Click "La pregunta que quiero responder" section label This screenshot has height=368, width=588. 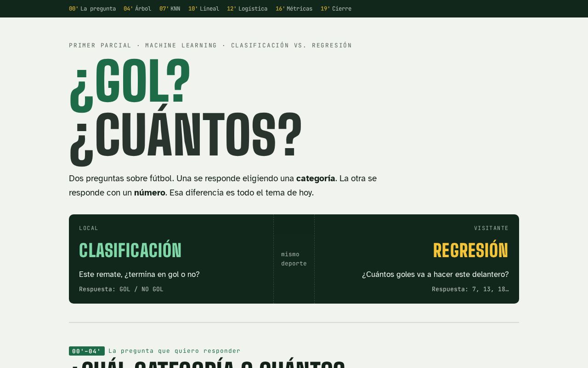(175, 351)
